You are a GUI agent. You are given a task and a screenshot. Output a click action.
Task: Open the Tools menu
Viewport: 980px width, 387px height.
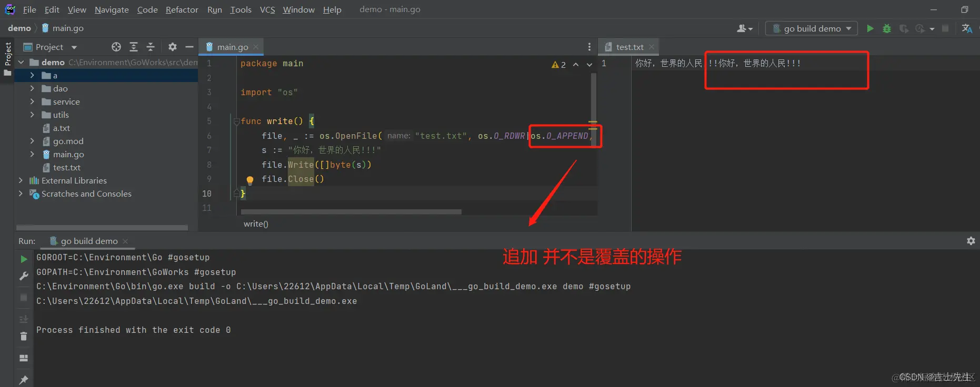(241, 9)
